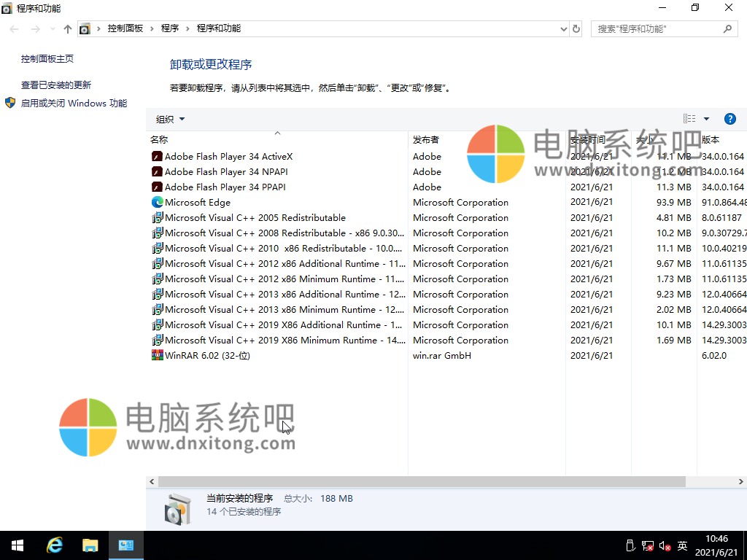Navigate to 程序 in the breadcrumb bar
This screenshot has width=747, height=560.
point(171,28)
